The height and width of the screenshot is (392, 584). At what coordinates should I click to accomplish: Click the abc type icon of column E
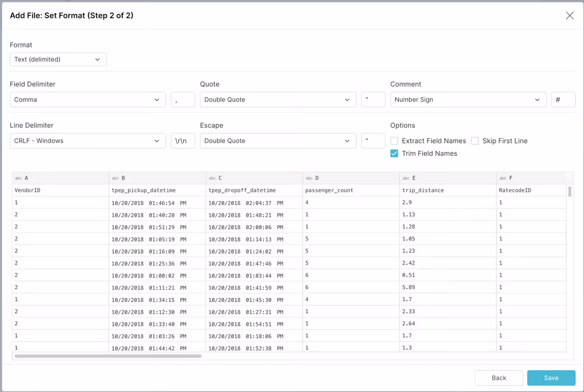coord(406,178)
